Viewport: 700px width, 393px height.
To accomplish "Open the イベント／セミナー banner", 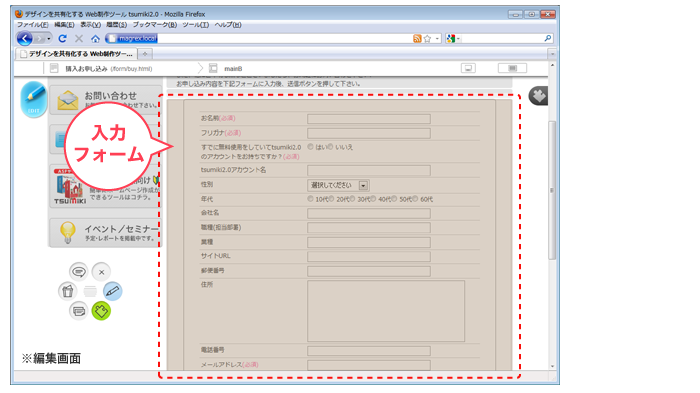I will coord(105,232).
